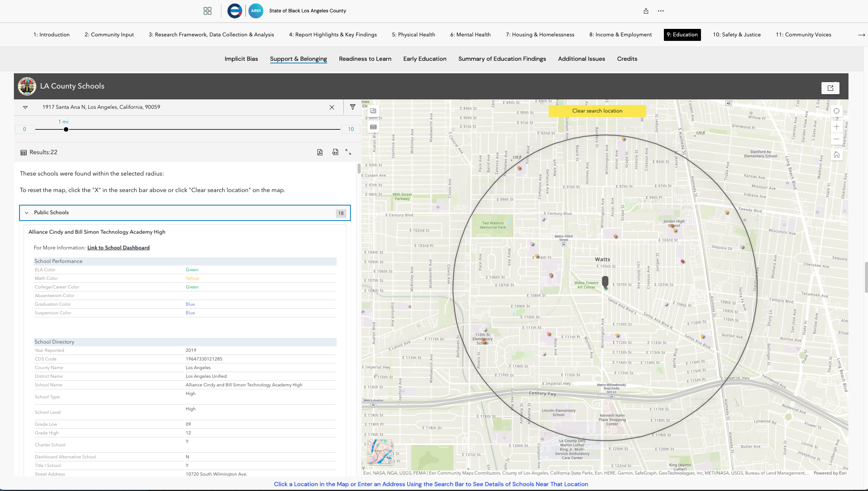Expand results panel to full size
Image resolution: width=868 pixels, height=491 pixels.
tap(348, 152)
